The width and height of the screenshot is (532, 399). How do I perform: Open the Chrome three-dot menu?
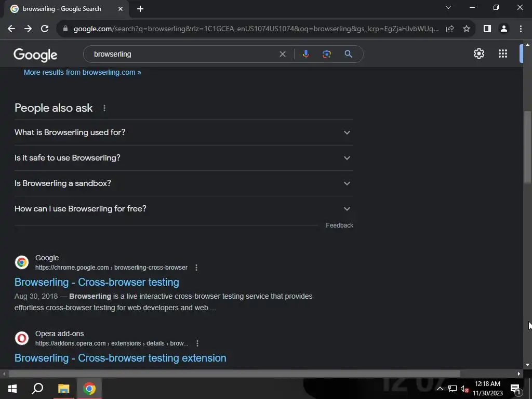coord(521,29)
